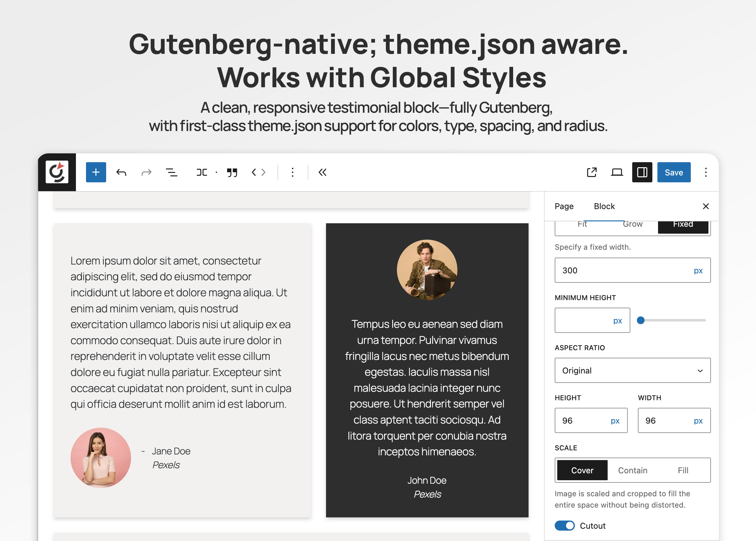Click the Save button
The image size is (756, 541).
674,172
